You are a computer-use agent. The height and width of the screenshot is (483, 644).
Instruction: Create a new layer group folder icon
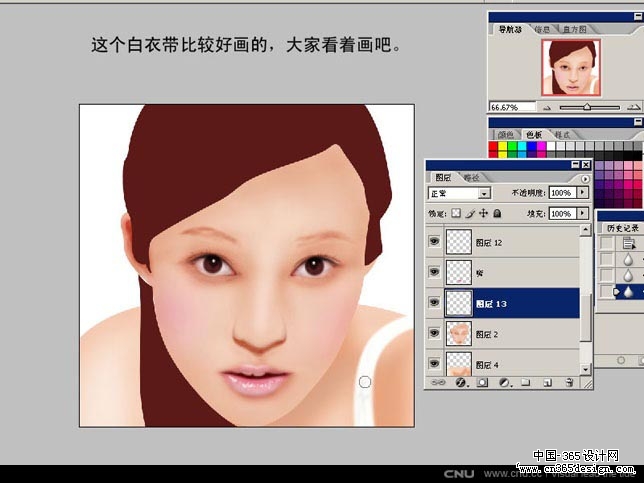tap(525, 383)
